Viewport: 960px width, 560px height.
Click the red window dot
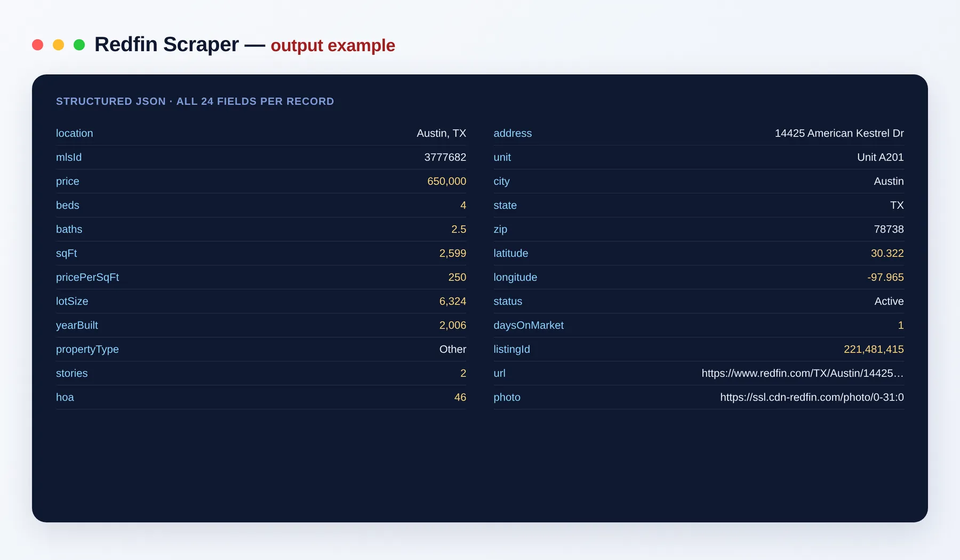point(37,45)
